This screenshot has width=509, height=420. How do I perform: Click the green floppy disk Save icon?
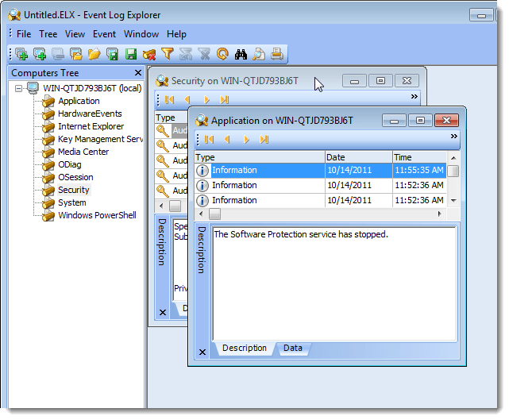131,54
